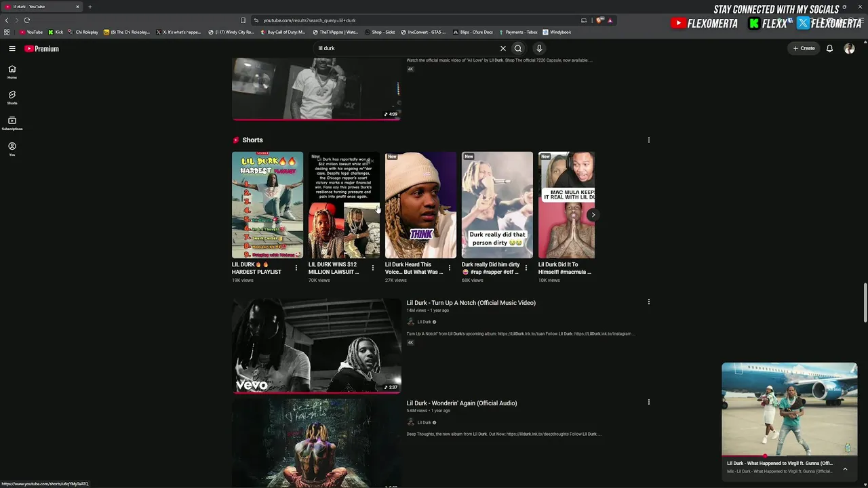Click the 'Lil Durk Heard This Voice' short title
Screen dimensions: 868x488
click(x=414, y=268)
